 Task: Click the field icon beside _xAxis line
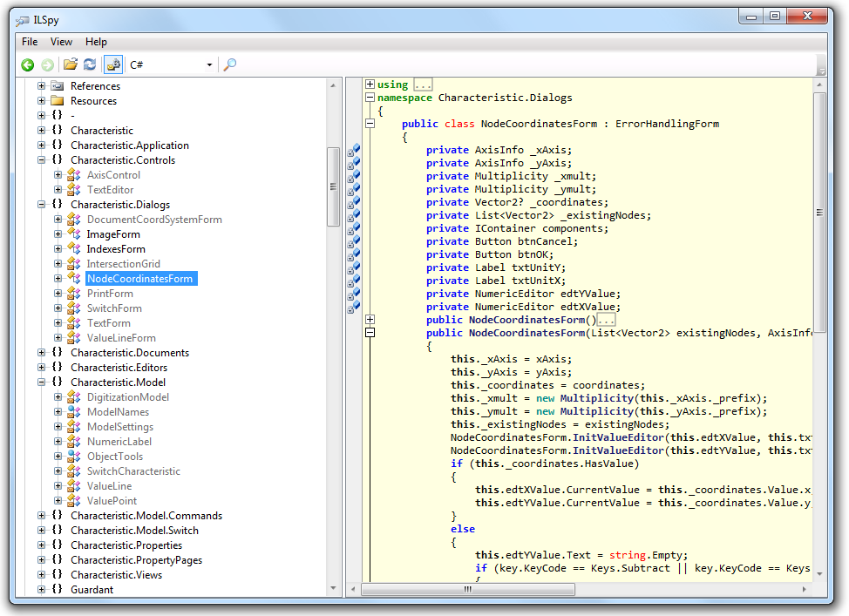pyautogui.click(x=354, y=151)
